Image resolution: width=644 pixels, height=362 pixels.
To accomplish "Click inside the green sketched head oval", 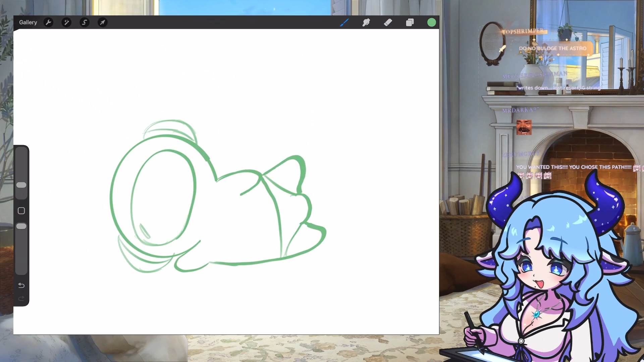I will (163, 198).
